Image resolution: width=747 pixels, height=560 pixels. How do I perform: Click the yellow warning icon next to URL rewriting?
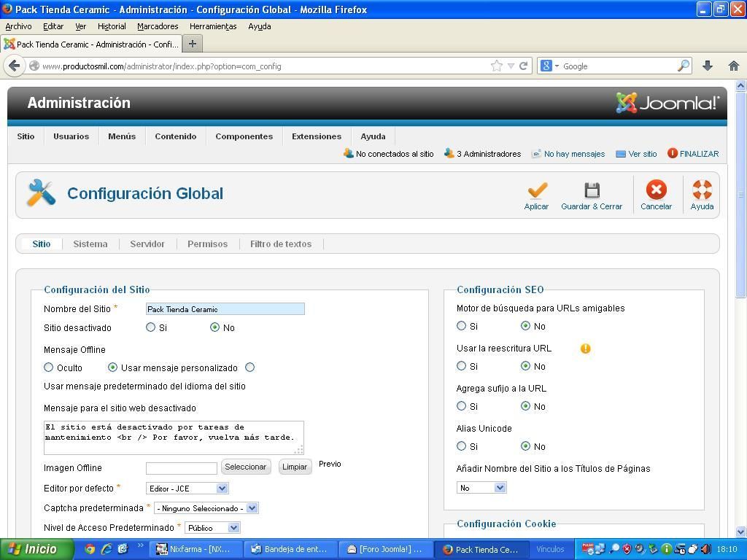[586, 349]
